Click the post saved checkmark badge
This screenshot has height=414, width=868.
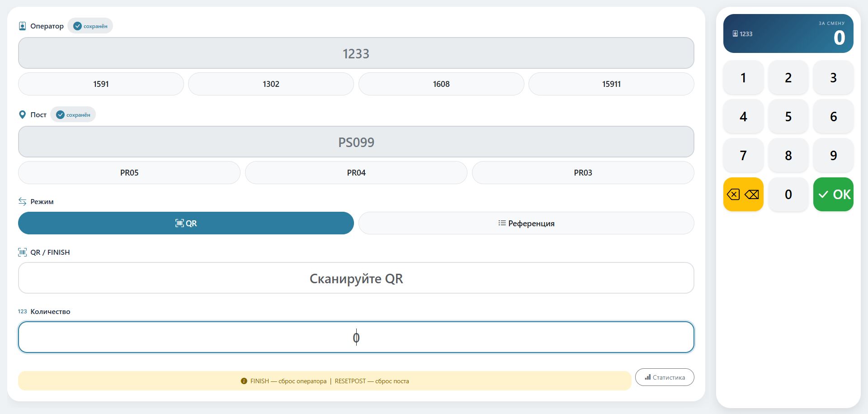pos(73,114)
